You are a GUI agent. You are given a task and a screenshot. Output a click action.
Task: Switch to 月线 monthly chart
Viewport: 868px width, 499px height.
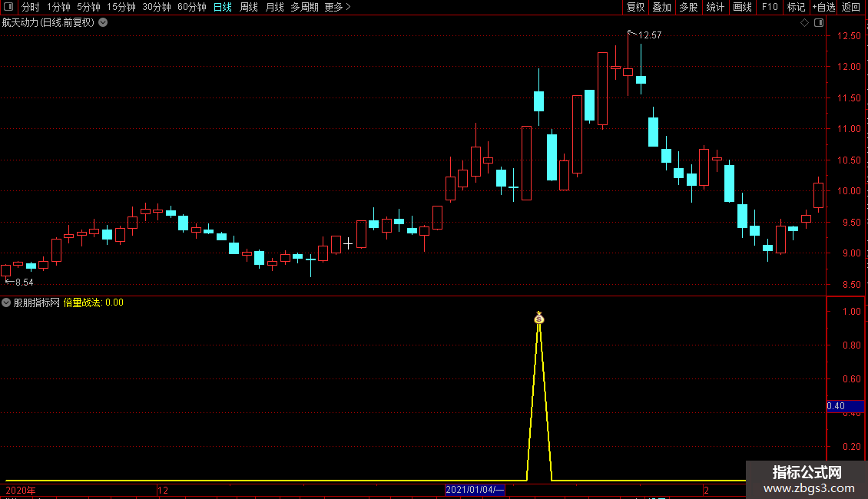[274, 7]
